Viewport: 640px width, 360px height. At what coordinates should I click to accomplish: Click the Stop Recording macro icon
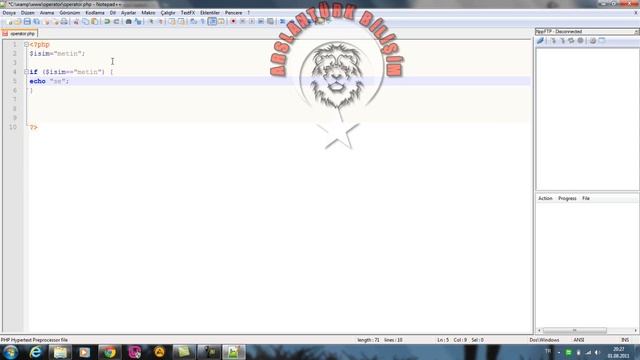pos(242,21)
